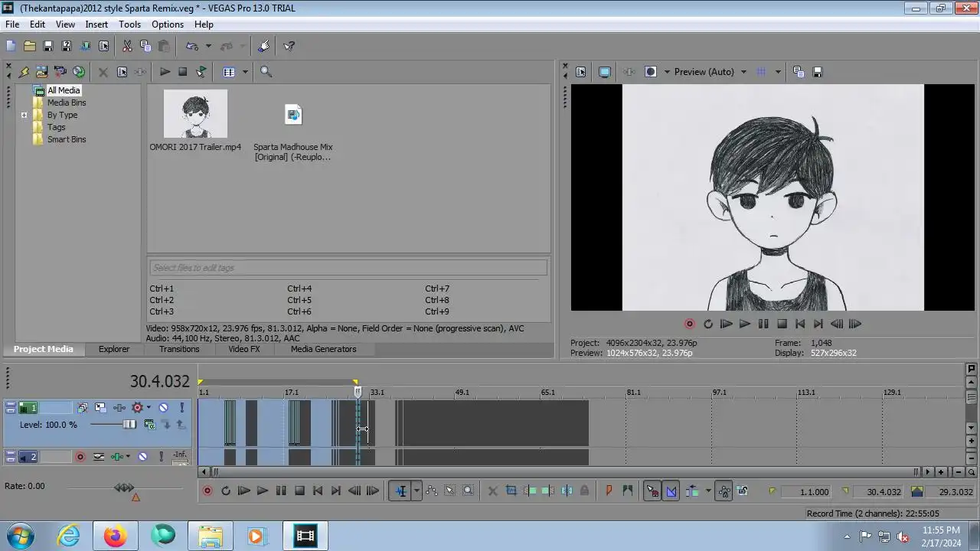The image size is (980, 551).
Task: Select OMORI 2017 Trailer.mp4 thumbnail
Action: point(195,114)
